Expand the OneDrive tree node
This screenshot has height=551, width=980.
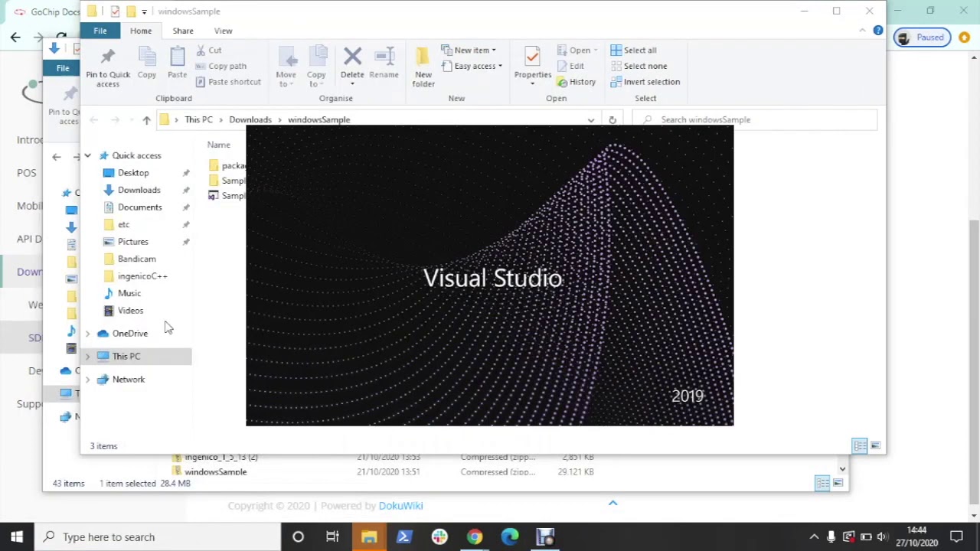87,334
